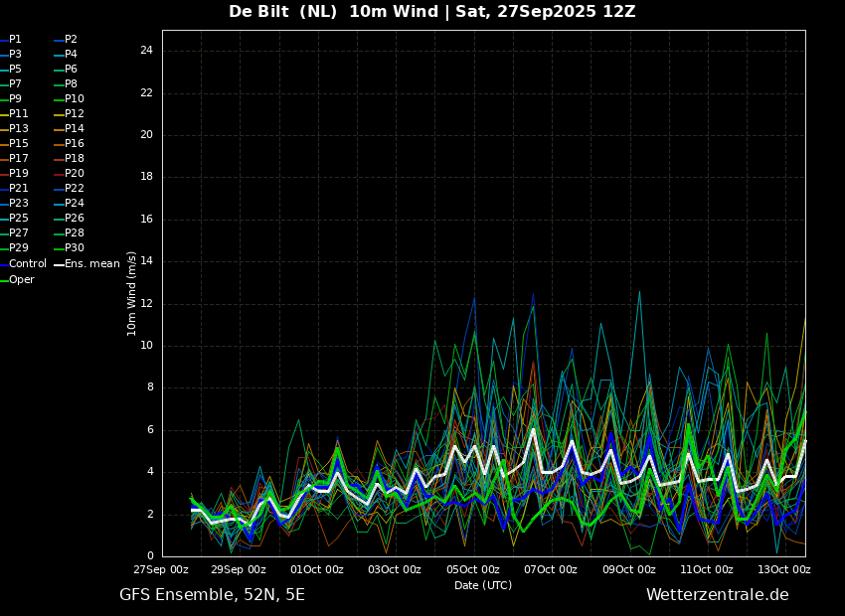This screenshot has width=845, height=616.
Task: Select the P26 legend label
Action: click(x=70, y=218)
